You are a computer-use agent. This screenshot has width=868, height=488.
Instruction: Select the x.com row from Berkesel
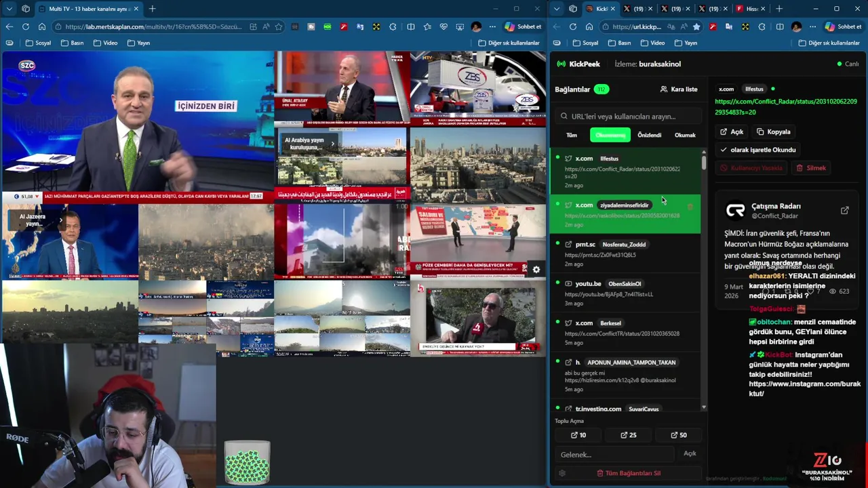[x=625, y=332]
